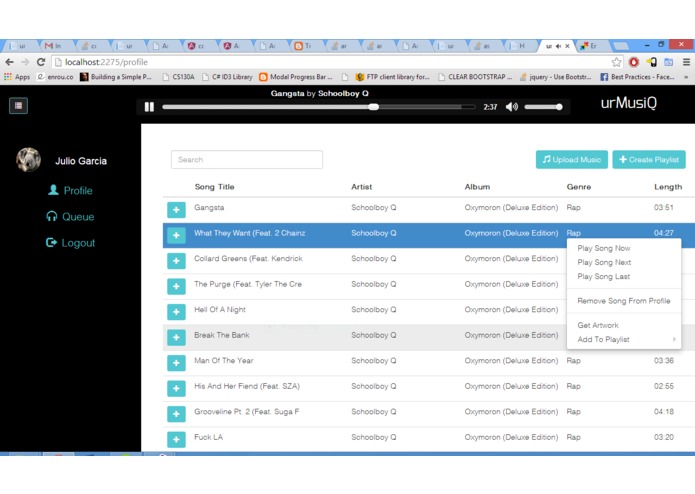Show more bookmarks with the chevron
Image resolution: width=695 pixels, height=494 pixels.
point(687,77)
